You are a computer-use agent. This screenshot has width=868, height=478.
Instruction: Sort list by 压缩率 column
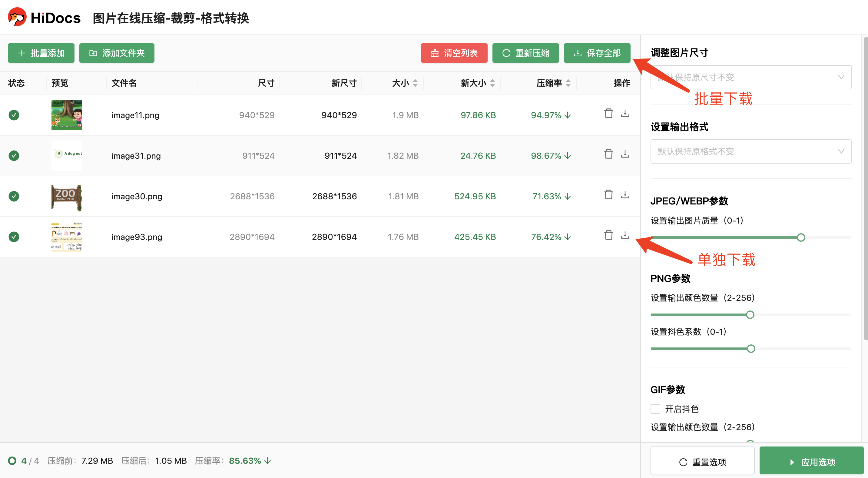(568, 83)
